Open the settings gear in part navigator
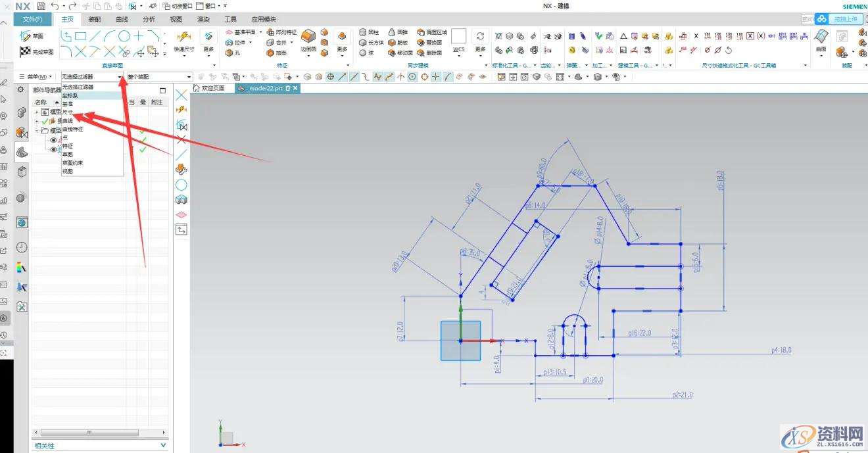This screenshot has height=453, width=868. click(x=20, y=89)
